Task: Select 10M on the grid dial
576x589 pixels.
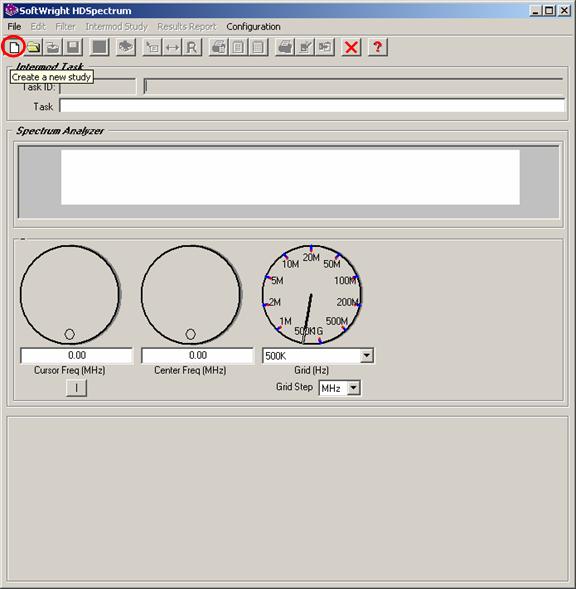Action: (290, 264)
